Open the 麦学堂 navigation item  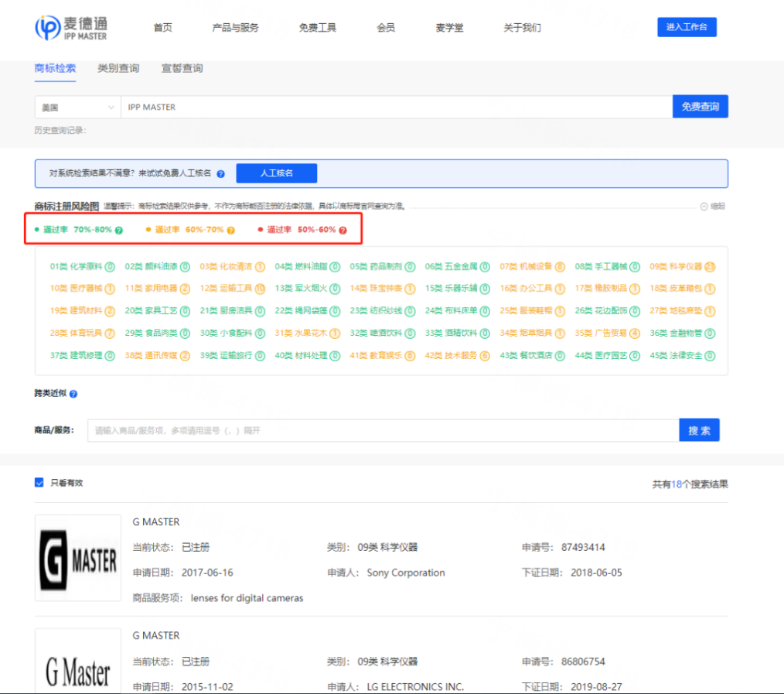[x=449, y=28]
